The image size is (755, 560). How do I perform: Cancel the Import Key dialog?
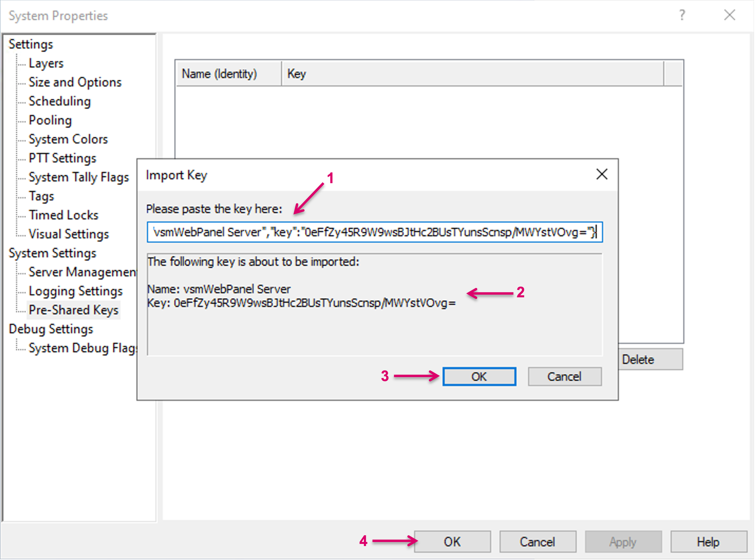pyautogui.click(x=564, y=376)
